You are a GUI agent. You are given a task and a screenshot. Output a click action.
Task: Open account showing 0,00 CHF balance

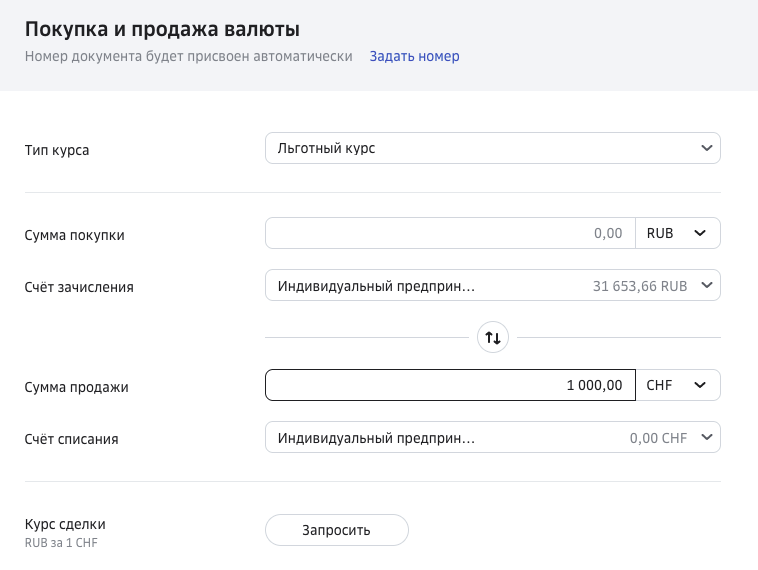point(493,437)
